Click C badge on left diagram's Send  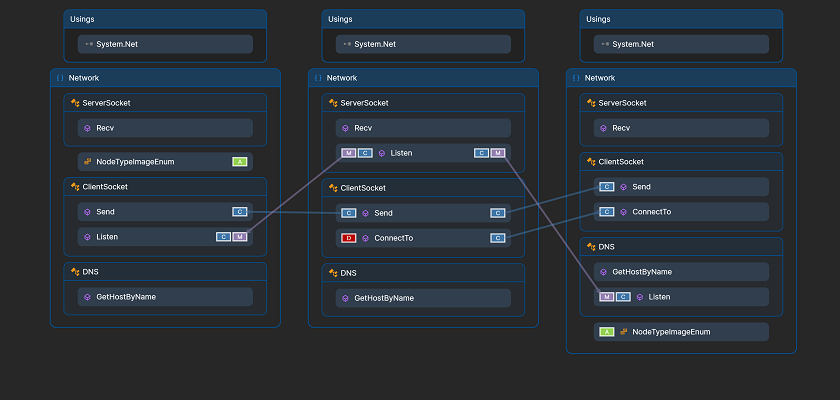point(239,212)
